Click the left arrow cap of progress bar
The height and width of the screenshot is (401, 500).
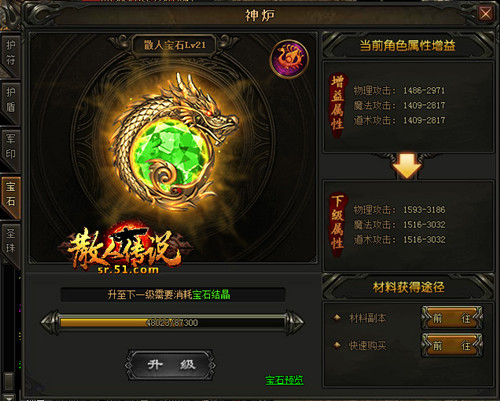click(50, 322)
